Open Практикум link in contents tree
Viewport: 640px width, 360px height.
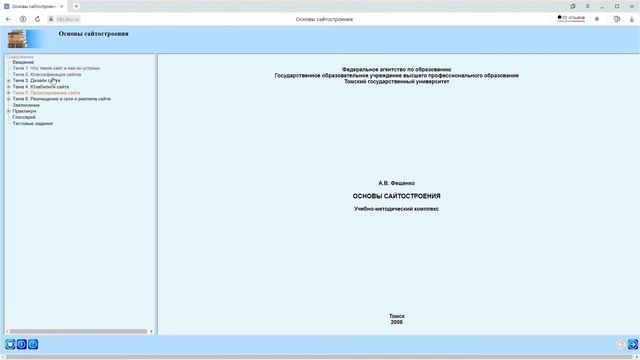click(24, 111)
